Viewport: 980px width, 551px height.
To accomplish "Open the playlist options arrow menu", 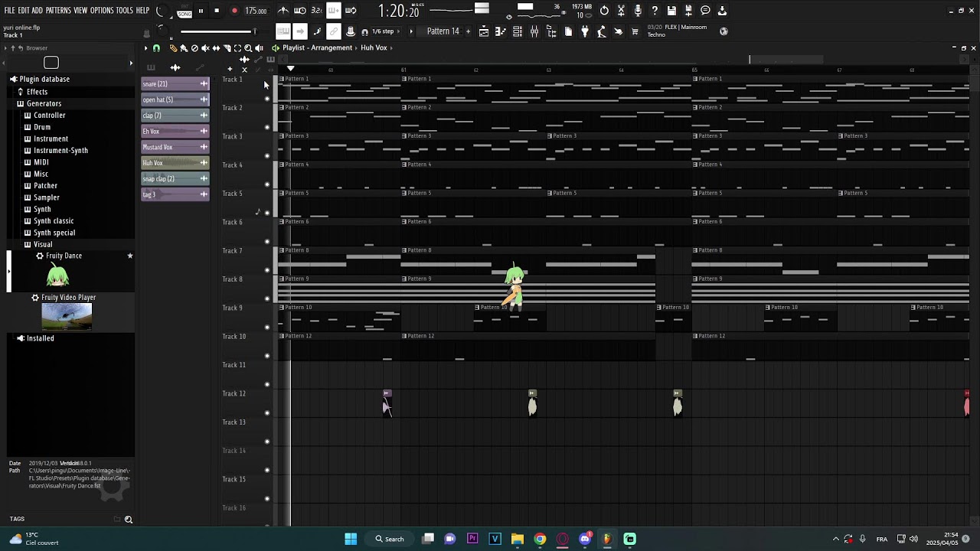I will pos(145,48).
